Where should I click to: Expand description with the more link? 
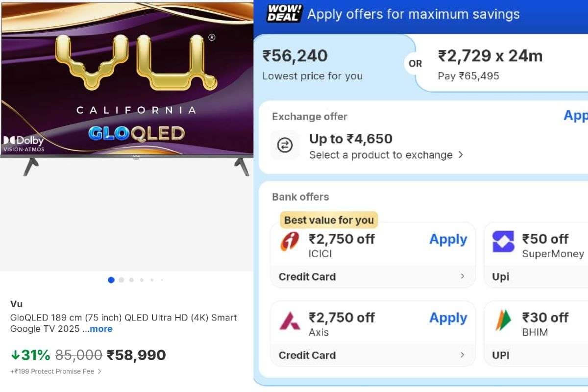101,329
